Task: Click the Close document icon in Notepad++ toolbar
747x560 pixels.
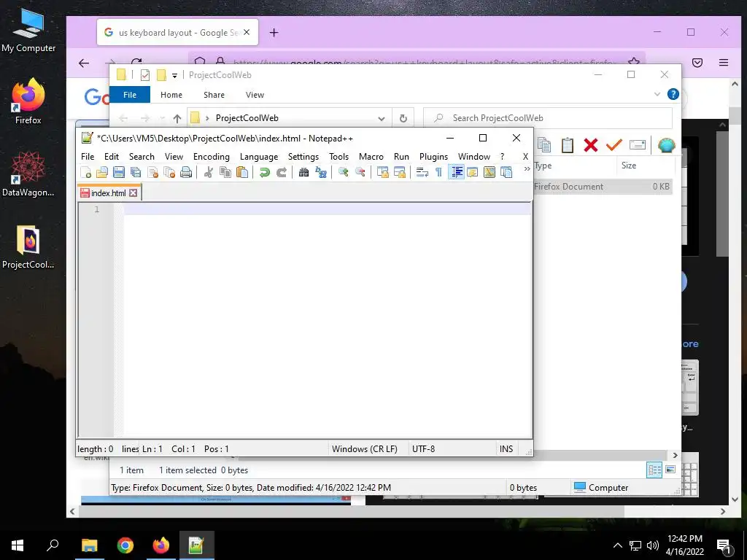Action: pos(152,172)
